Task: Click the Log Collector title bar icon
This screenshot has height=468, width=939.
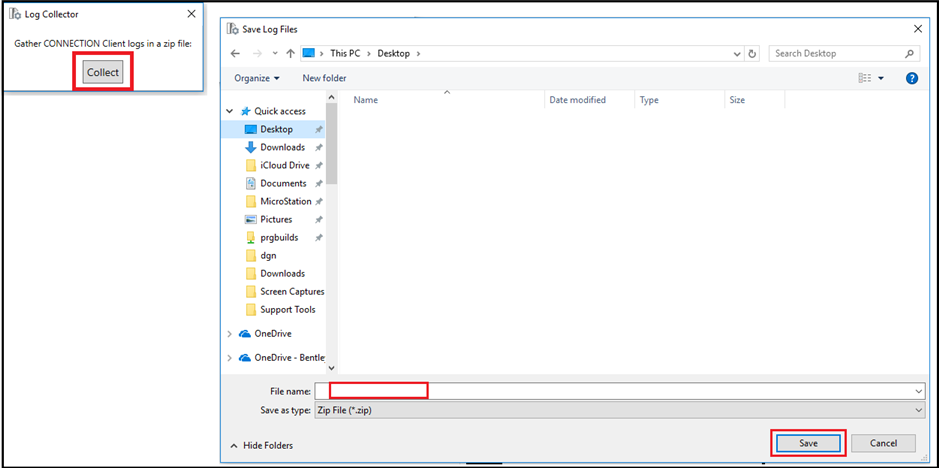Action: pos(16,14)
